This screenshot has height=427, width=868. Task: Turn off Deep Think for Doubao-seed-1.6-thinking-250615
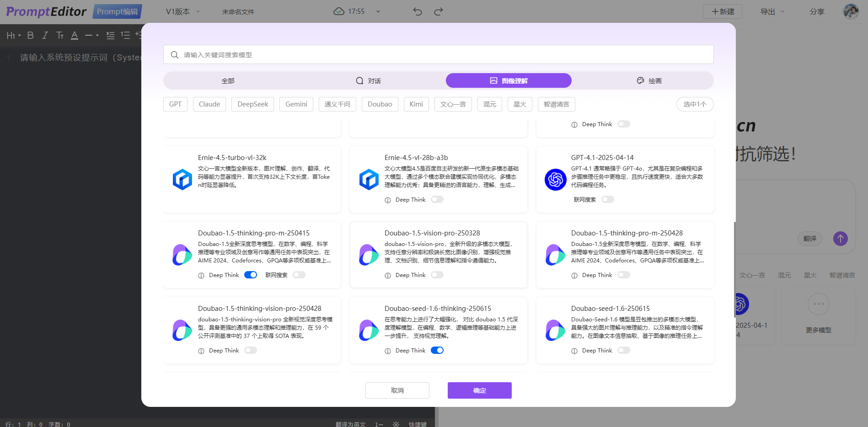pos(437,350)
